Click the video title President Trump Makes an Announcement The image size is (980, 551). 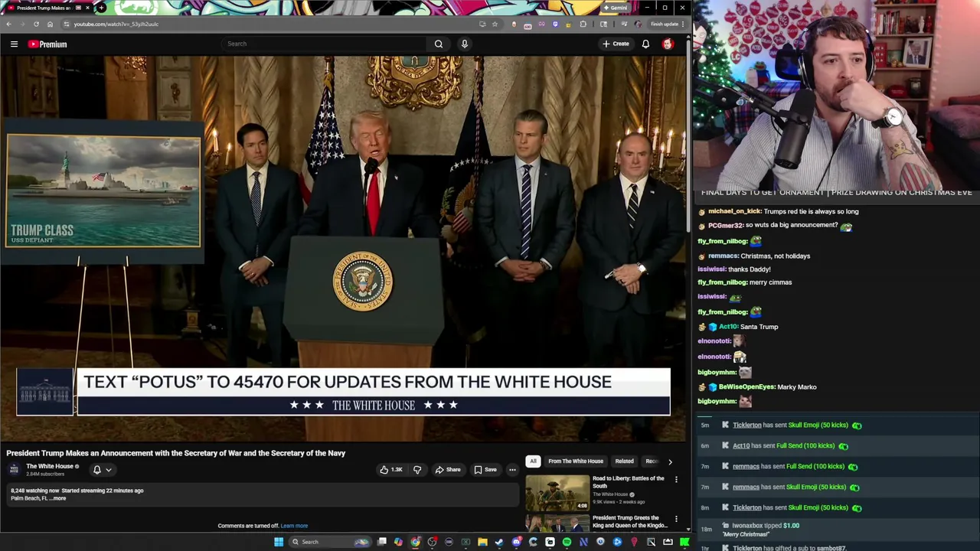point(176,453)
